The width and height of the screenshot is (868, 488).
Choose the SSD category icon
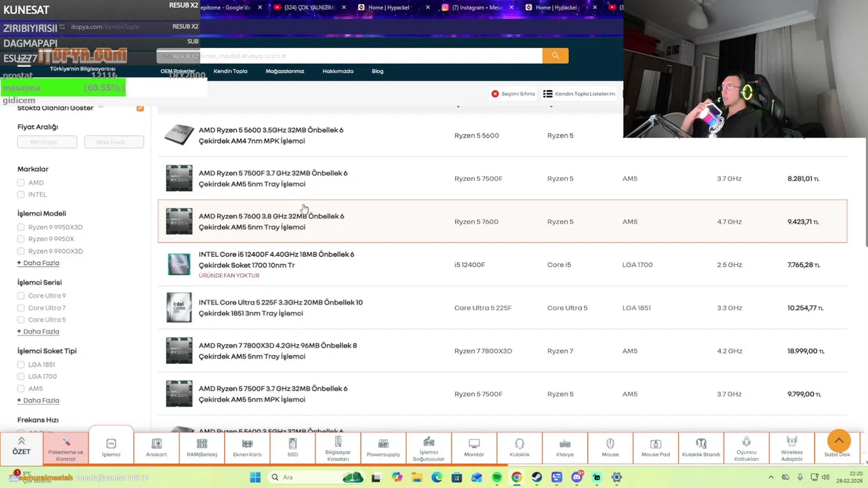292,447
